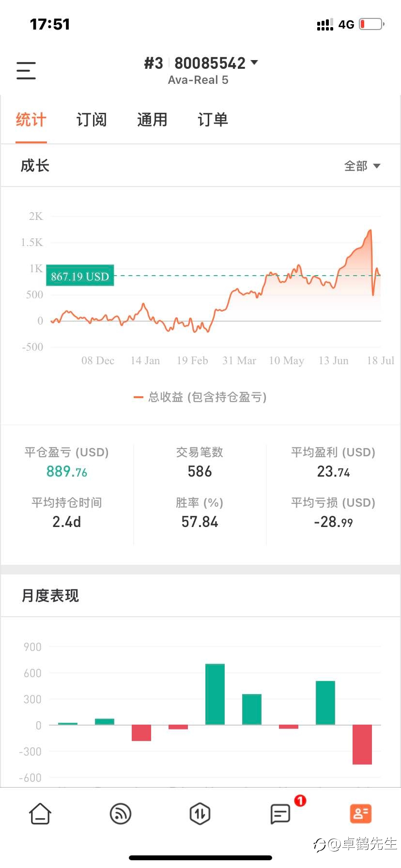Select the last red monthly loss bar
Viewport: 401px width, 868px height.
tap(362, 744)
